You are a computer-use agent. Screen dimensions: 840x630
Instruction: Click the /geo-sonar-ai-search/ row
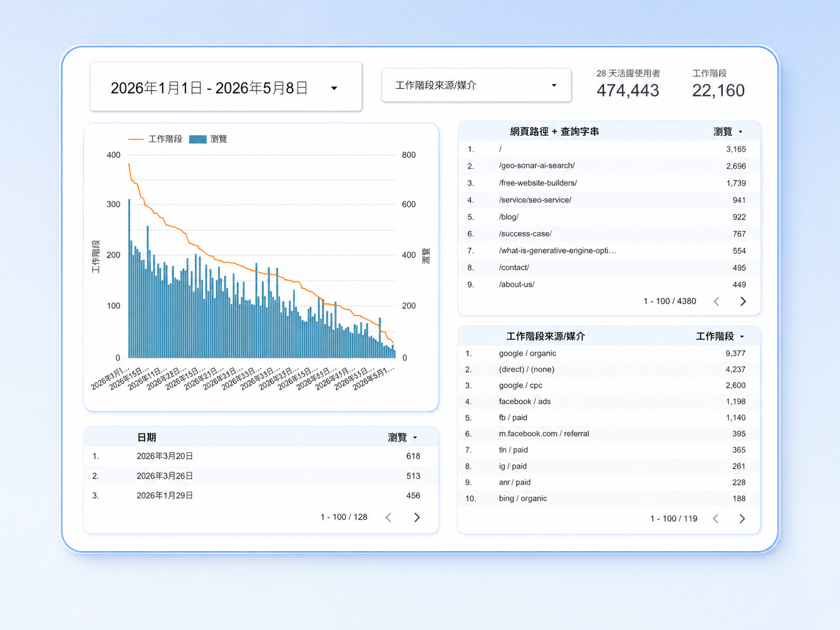click(x=609, y=166)
